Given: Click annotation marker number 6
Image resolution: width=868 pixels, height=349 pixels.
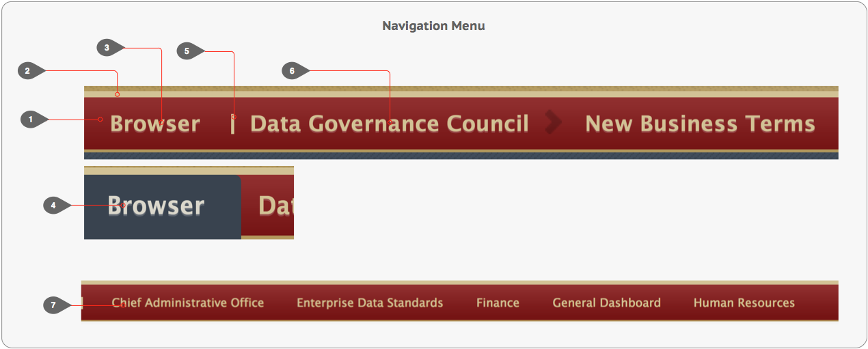Looking at the screenshot, I should tap(292, 70).
